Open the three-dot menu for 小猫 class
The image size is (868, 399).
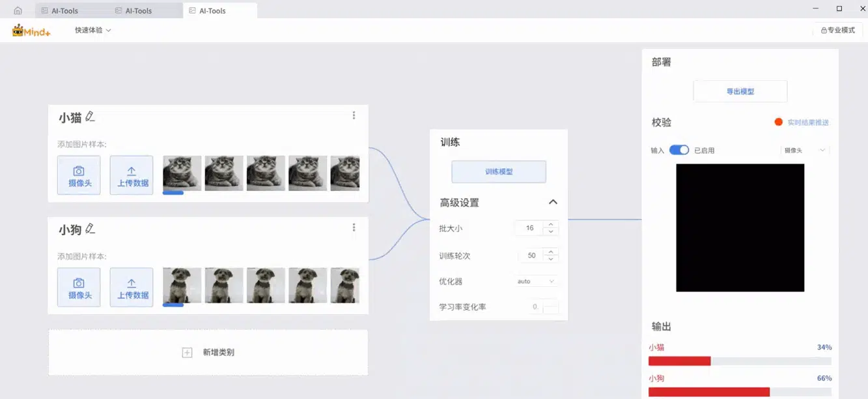(x=354, y=115)
